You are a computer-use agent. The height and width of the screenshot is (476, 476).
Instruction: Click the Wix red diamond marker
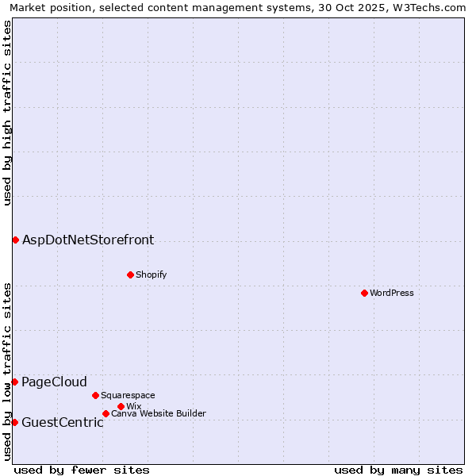121,406
